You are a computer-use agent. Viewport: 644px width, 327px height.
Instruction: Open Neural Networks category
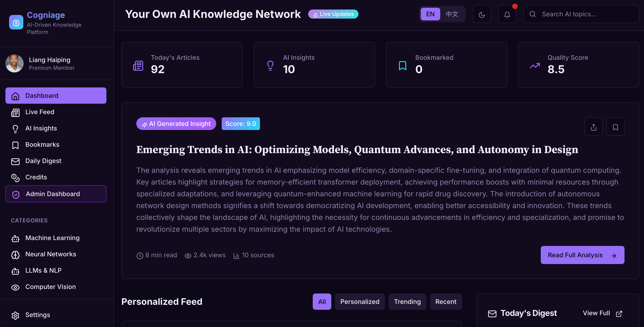pos(50,254)
